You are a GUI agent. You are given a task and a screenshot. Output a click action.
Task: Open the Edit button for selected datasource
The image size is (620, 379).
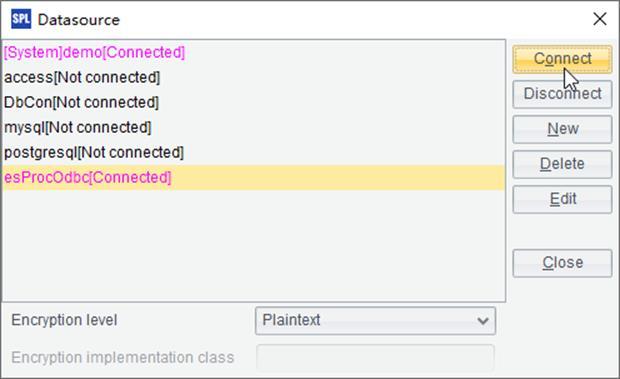tap(562, 199)
